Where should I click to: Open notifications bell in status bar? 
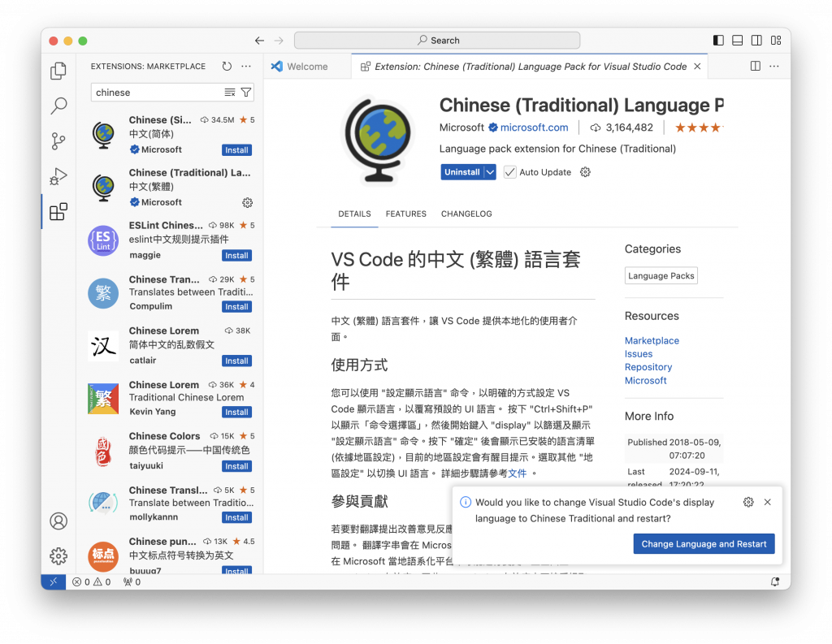pyautogui.click(x=775, y=582)
